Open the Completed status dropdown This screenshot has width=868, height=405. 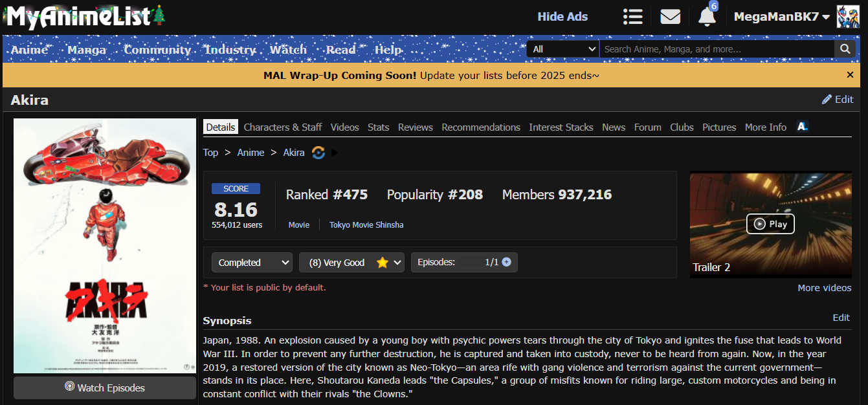pos(252,262)
